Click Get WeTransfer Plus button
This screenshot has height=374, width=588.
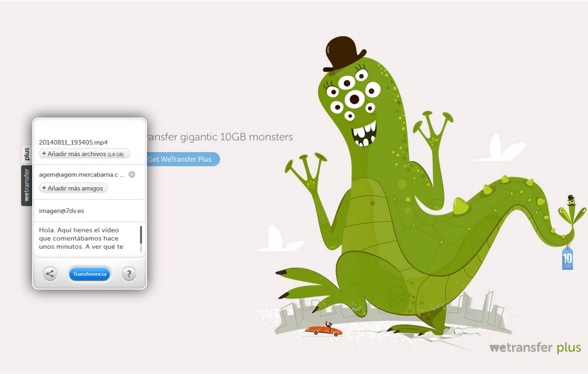click(x=183, y=159)
